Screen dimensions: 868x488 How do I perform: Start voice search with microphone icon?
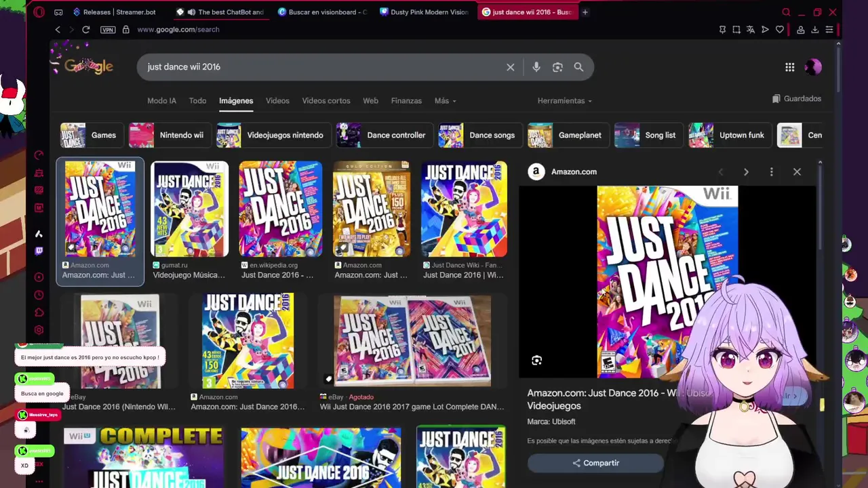[536, 67]
